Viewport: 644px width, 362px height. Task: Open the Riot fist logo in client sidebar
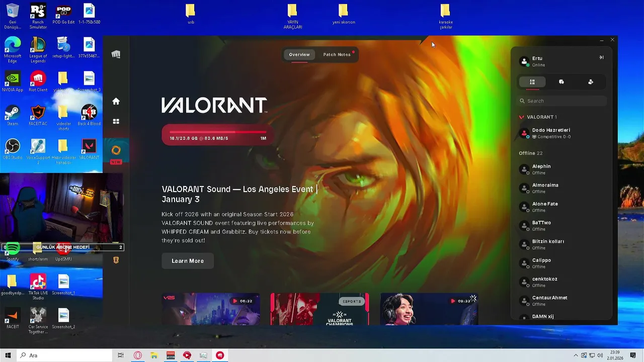coord(116,54)
